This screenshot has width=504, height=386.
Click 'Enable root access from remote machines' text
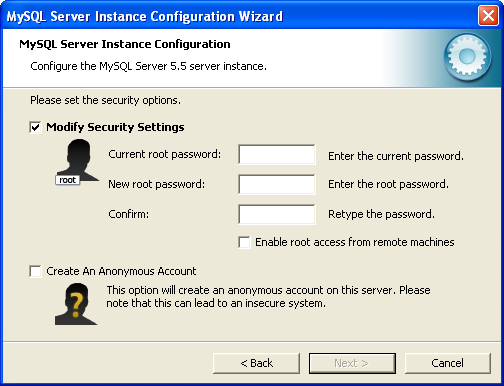(x=355, y=242)
